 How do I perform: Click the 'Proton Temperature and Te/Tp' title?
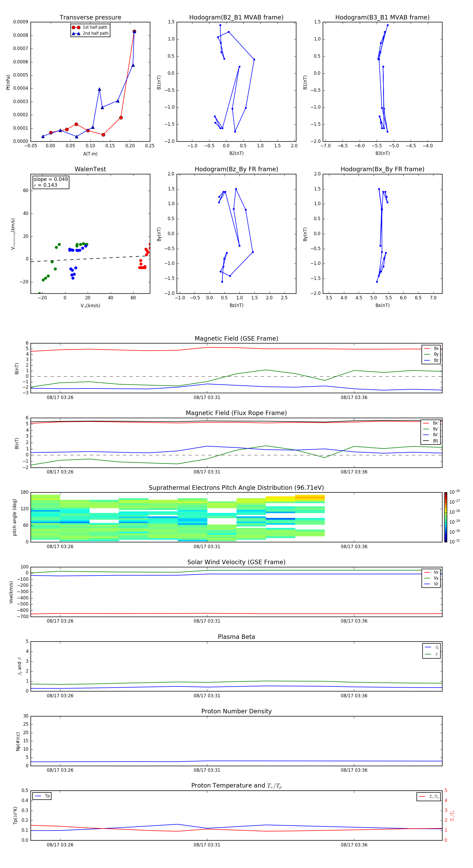click(x=236, y=786)
